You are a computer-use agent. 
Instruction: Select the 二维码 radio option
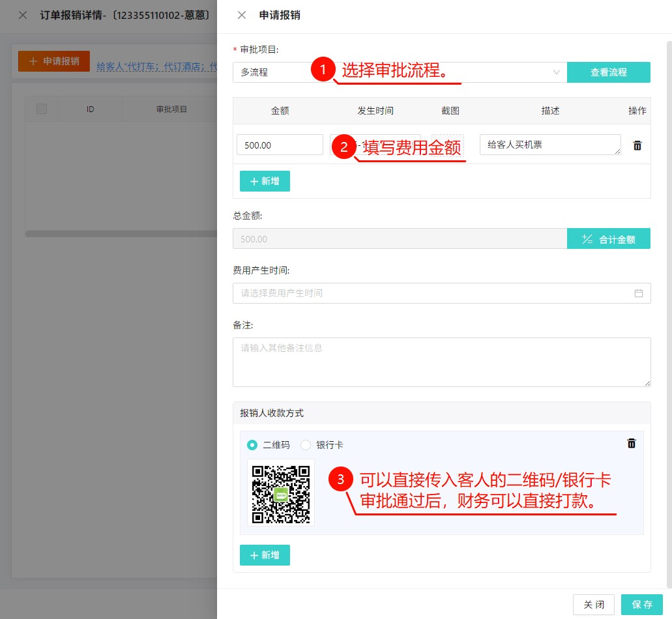coord(253,445)
